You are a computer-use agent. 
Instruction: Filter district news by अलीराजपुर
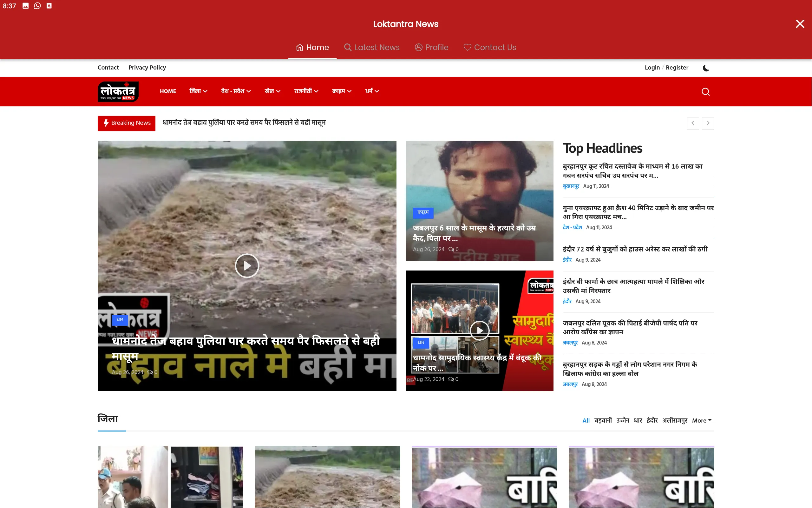[674, 420]
